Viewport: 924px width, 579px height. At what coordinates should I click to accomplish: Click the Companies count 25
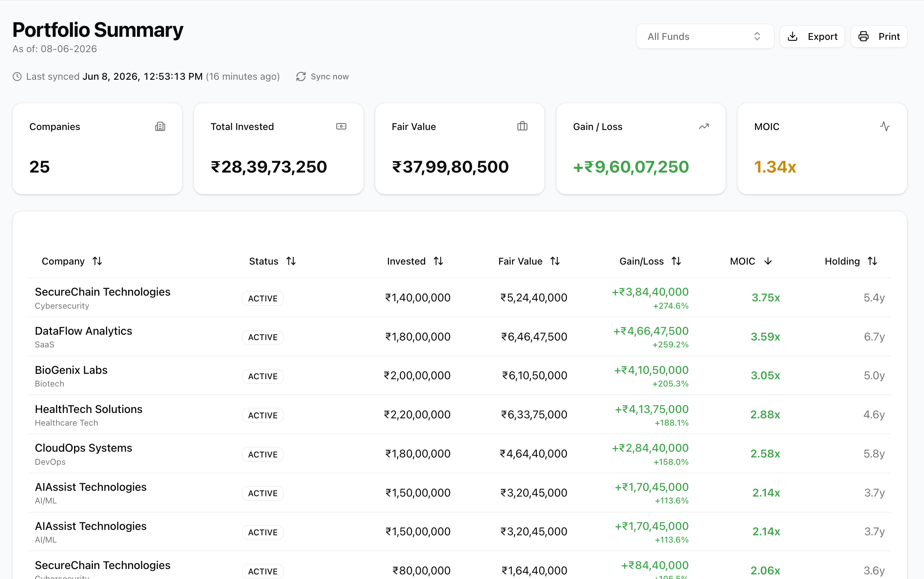coord(40,167)
